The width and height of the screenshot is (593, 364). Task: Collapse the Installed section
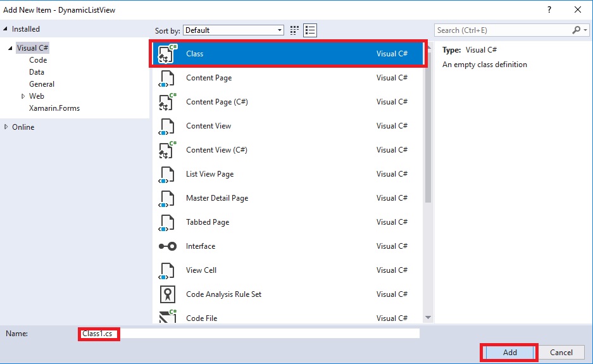(x=5, y=28)
